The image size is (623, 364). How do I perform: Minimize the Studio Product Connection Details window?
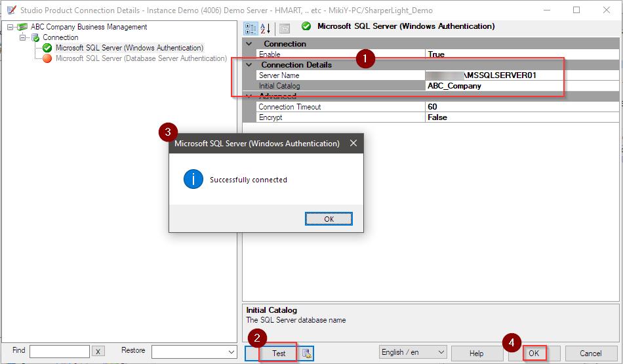pos(547,10)
